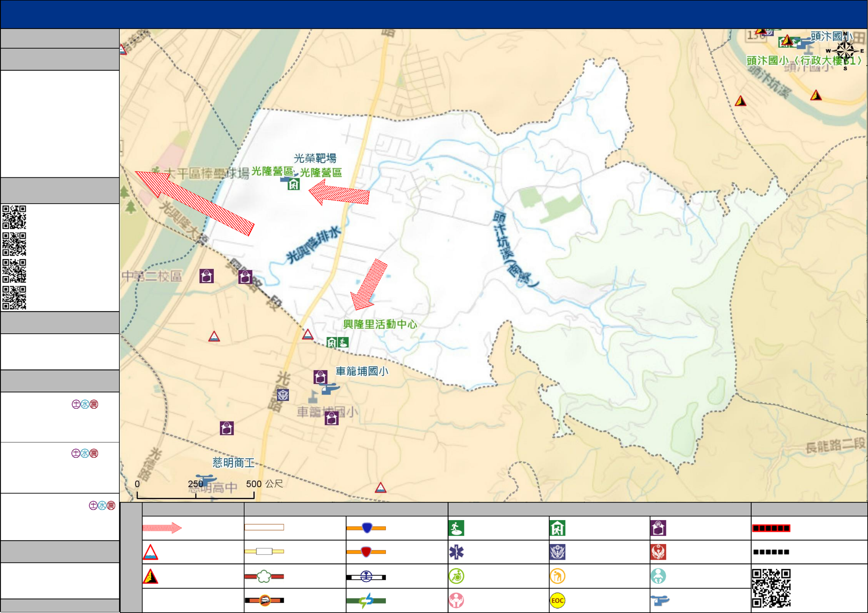
Task: Click the blue shield highway symbol
Action: 366,528
